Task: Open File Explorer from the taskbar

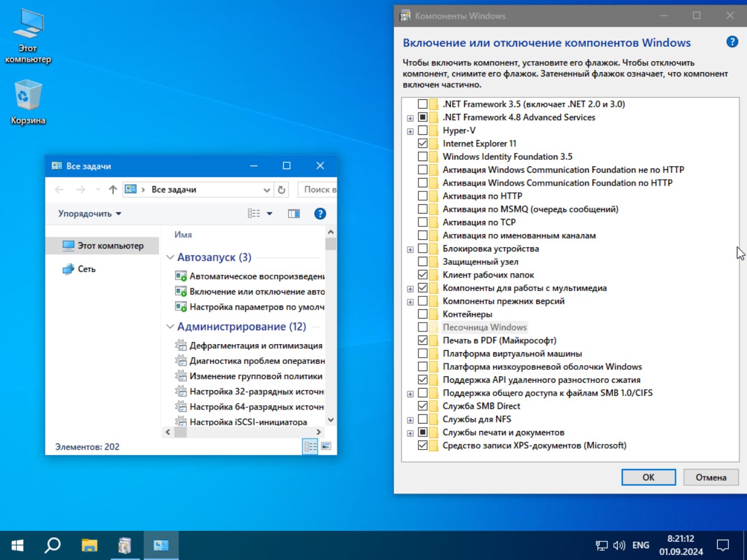Action: click(x=89, y=545)
